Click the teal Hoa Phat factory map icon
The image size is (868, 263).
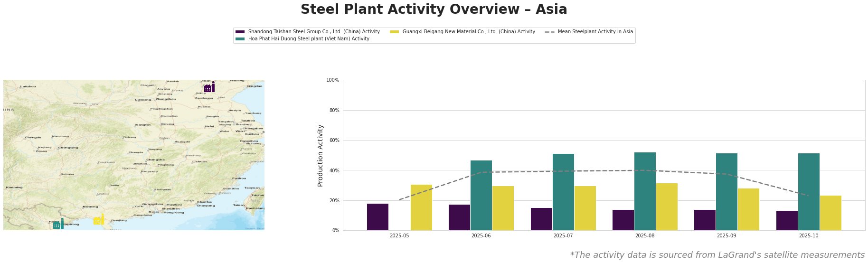[x=58, y=224]
